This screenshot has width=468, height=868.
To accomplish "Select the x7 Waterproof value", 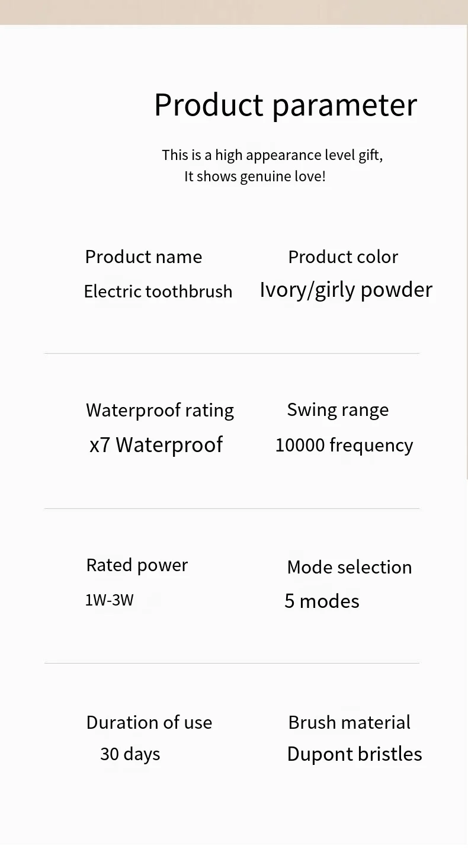I will (x=156, y=445).
